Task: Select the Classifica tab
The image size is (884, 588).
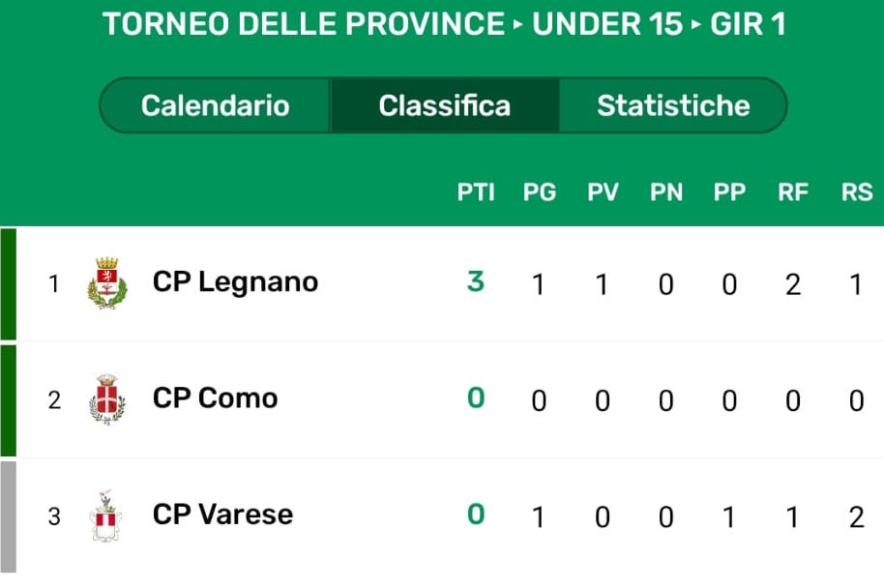Action: tap(444, 105)
